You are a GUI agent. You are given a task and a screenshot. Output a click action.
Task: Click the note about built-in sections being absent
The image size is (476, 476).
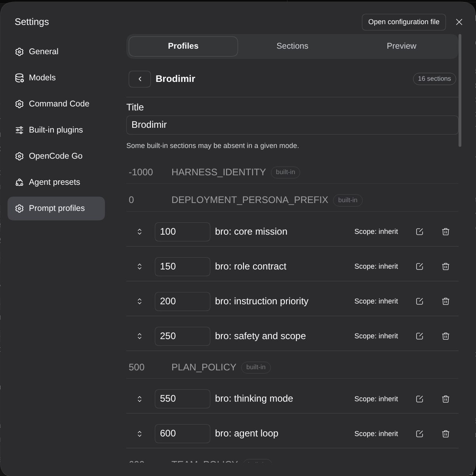[213, 146]
